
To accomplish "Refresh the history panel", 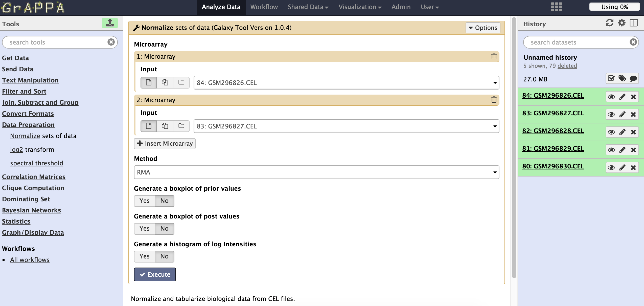I will [609, 23].
